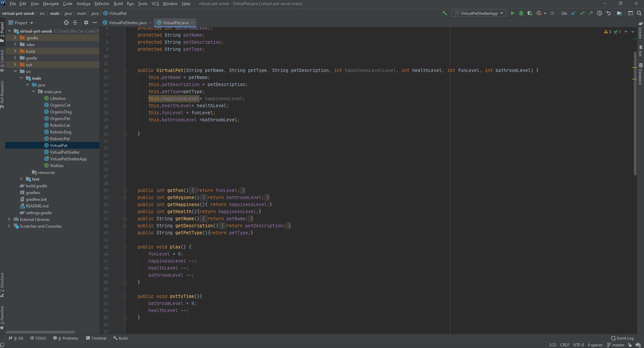The height and width of the screenshot is (348, 644).
Task: Open the Terminal tool window
Action: [x=96, y=338]
